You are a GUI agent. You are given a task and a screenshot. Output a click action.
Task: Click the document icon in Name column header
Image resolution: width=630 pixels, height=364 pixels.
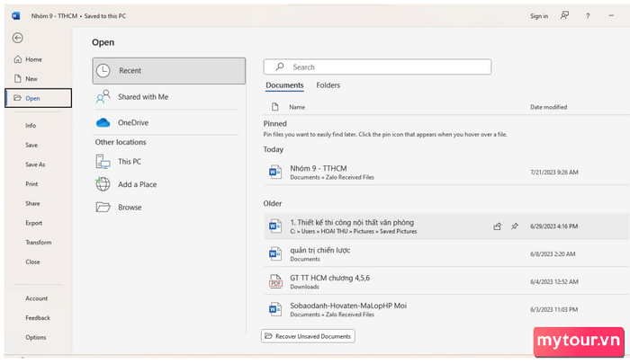[x=274, y=107]
